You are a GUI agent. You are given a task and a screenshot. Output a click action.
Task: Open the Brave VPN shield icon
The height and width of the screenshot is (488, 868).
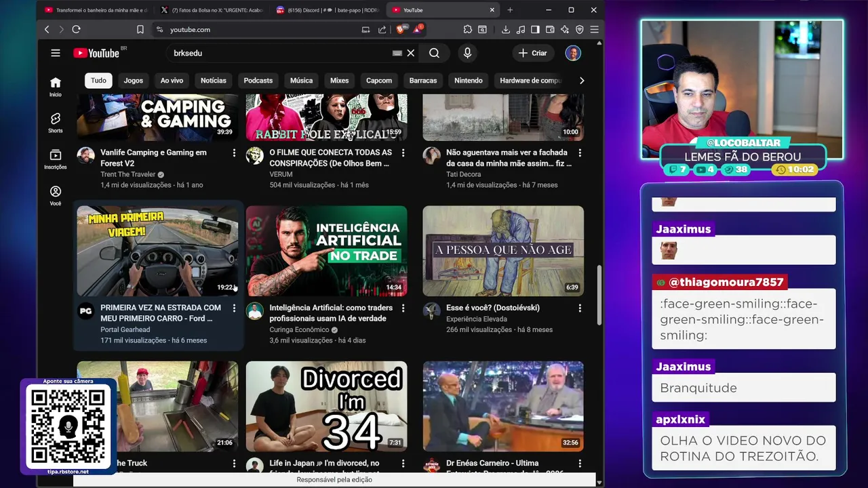(579, 30)
